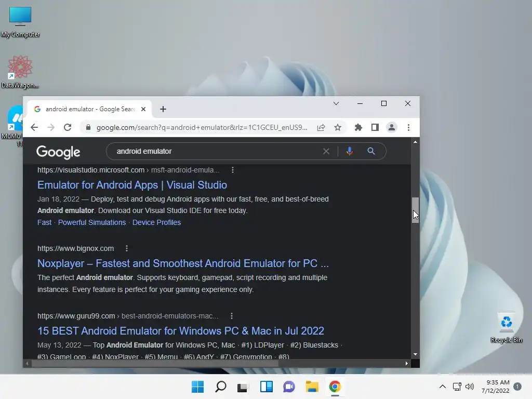
Task: Open Chrome three-dot menu
Action: (408, 128)
